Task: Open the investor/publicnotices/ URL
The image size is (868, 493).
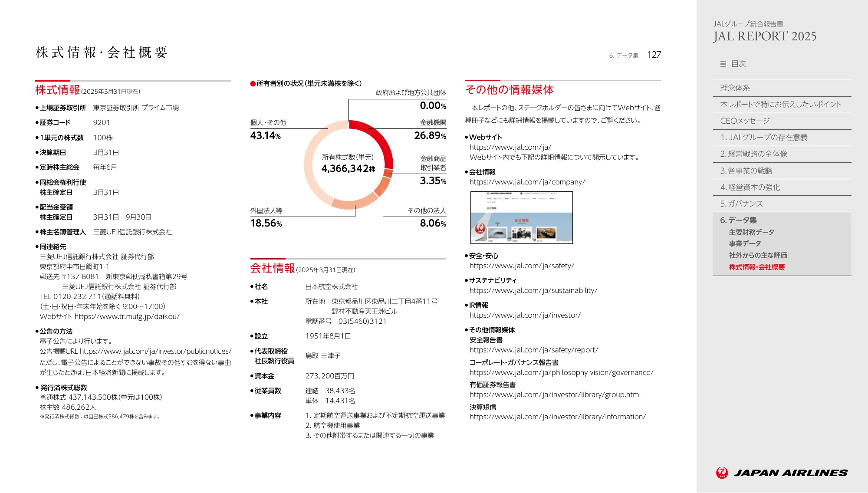Action: (155, 352)
